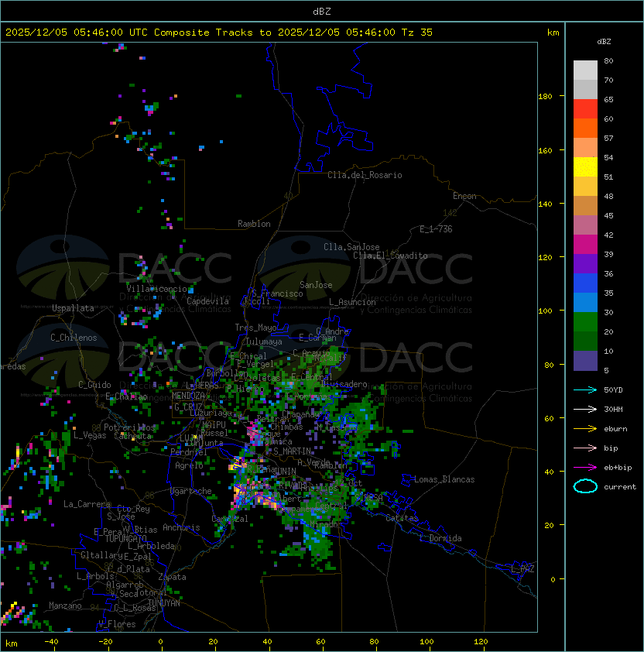This screenshot has width=644, height=652.
Task: Click the 'La_Carrera' map label
Action: tap(87, 504)
